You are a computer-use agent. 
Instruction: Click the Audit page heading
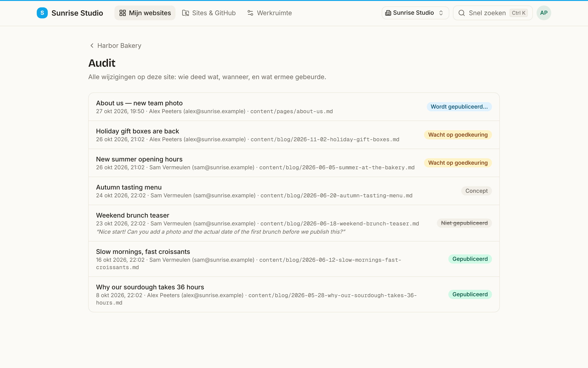tap(102, 63)
